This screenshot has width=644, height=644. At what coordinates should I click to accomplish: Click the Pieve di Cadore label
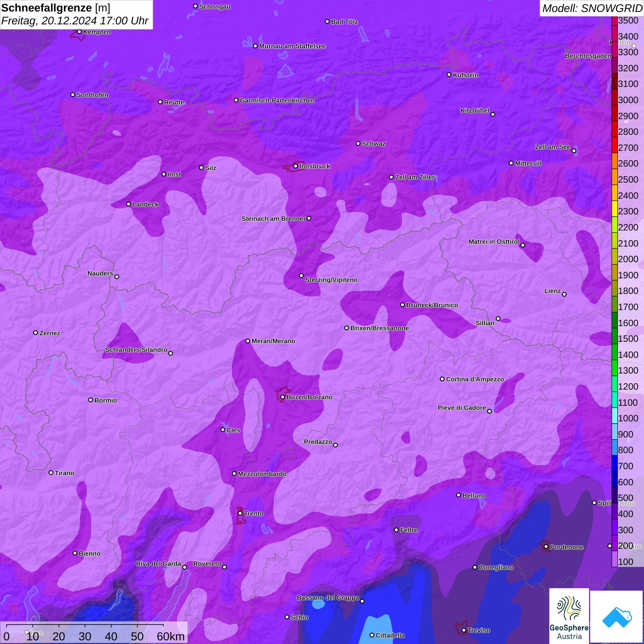pos(462,408)
